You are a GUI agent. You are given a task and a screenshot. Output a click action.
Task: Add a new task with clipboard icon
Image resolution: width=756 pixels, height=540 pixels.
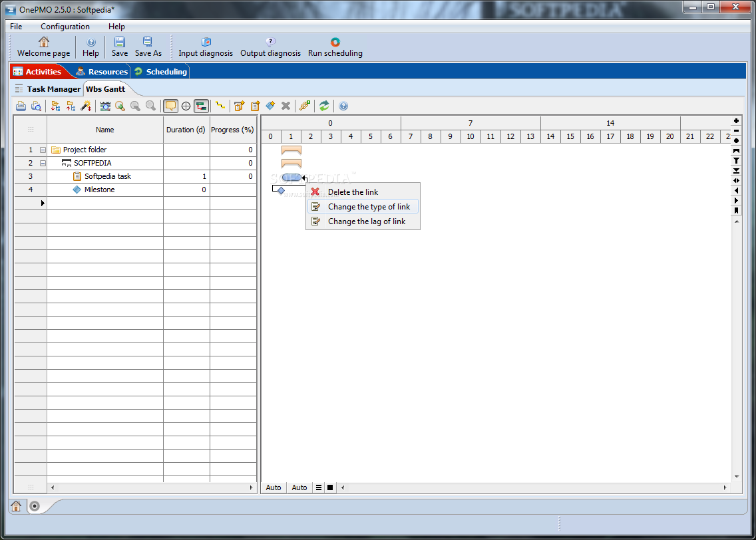pos(255,106)
